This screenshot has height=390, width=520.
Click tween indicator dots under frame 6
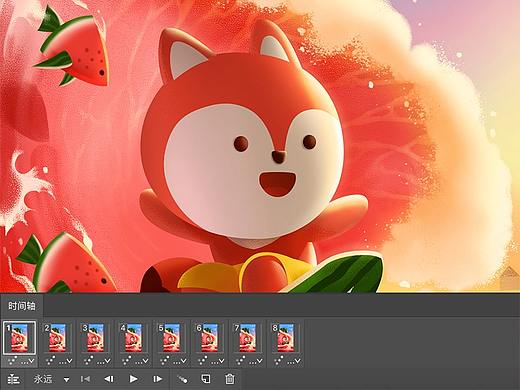pyautogui.click(x=202, y=361)
